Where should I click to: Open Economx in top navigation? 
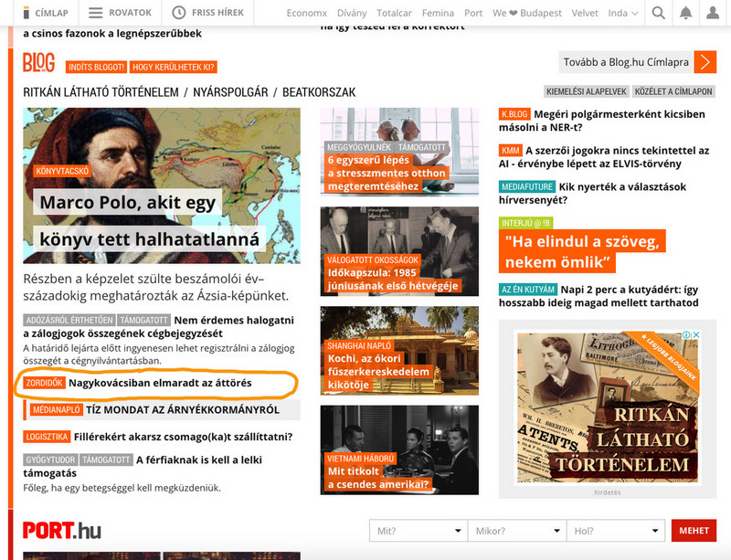[x=307, y=13]
